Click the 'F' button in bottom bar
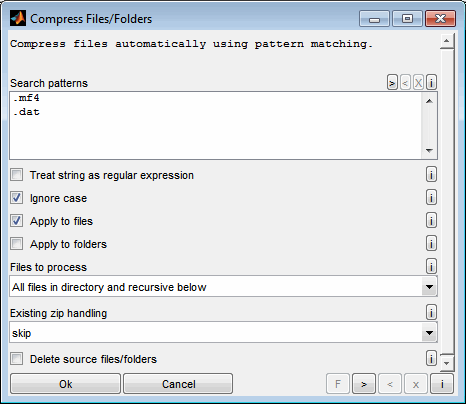The image size is (466, 404). [338, 384]
